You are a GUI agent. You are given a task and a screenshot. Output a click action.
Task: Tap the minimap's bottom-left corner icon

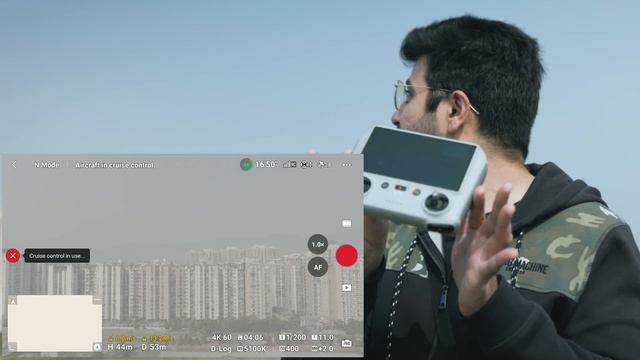coord(13,347)
